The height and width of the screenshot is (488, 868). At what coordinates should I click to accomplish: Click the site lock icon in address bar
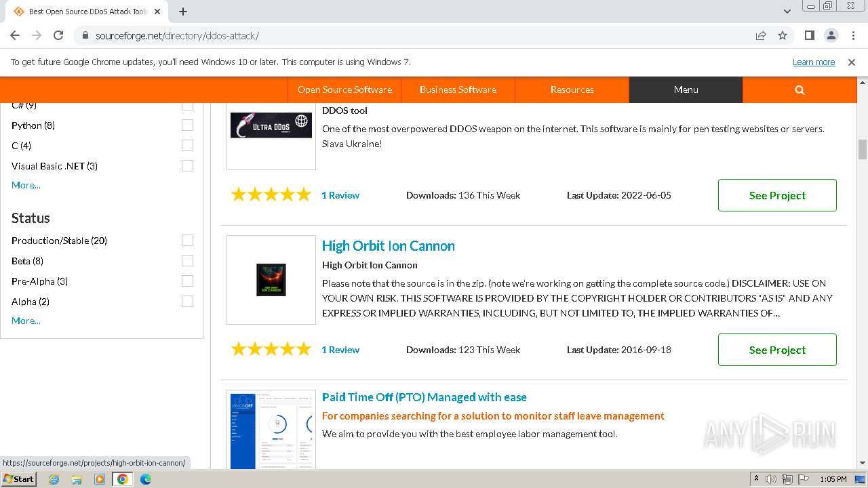tap(85, 35)
